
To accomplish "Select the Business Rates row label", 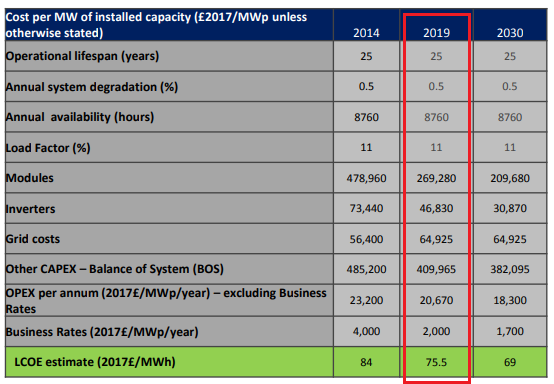I will pyautogui.click(x=102, y=332).
